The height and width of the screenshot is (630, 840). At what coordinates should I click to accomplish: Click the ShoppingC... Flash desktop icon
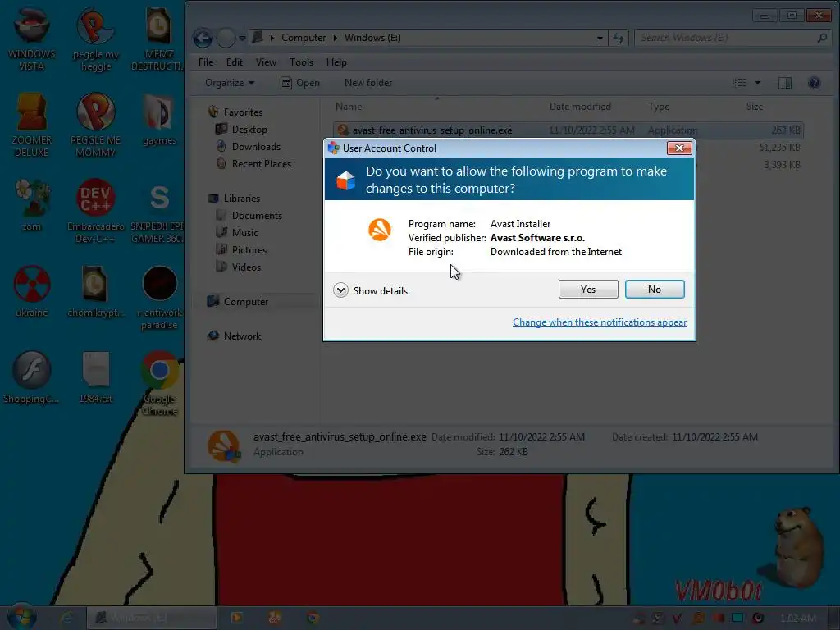[x=32, y=377]
